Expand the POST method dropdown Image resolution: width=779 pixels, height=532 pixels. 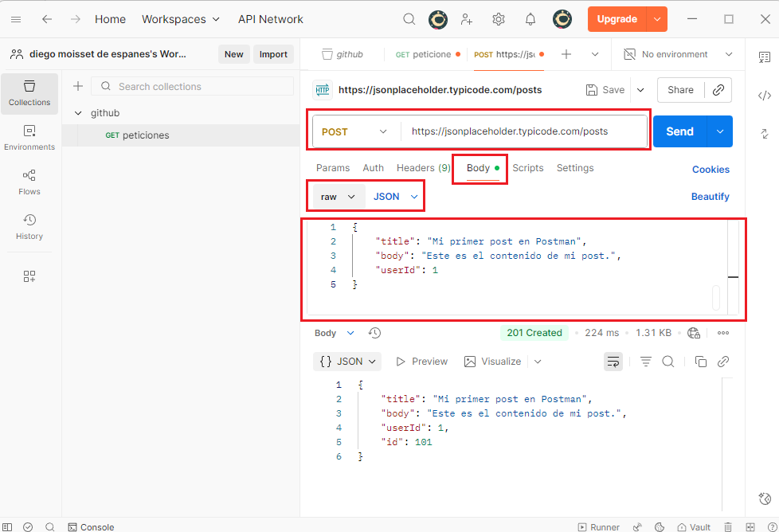354,131
